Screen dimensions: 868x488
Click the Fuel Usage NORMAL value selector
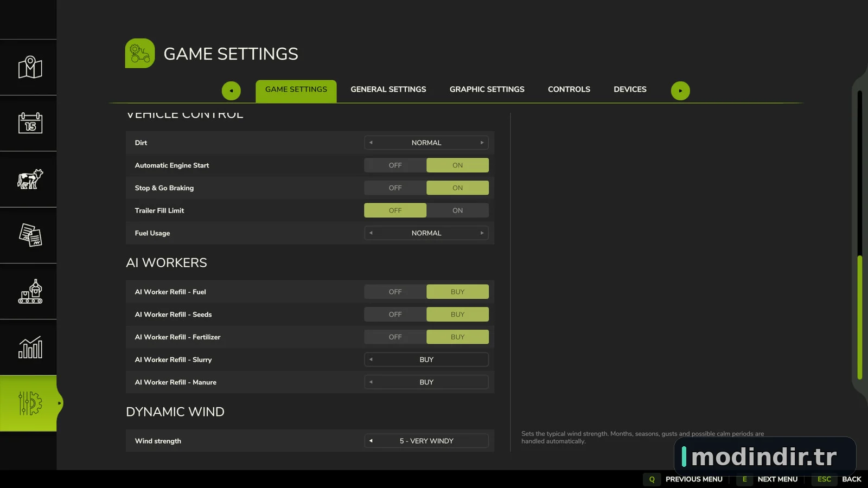(x=426, y=233)
